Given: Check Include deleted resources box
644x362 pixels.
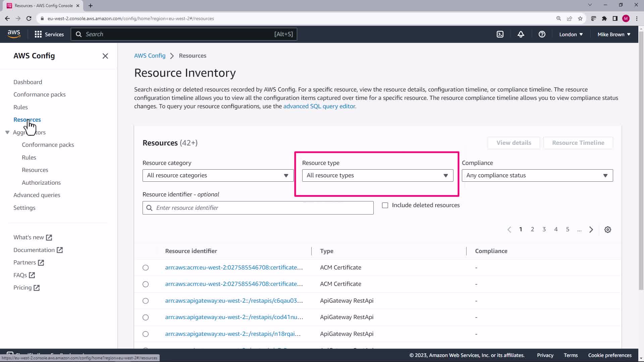Looking at the screenshot, I should (385, 205).
